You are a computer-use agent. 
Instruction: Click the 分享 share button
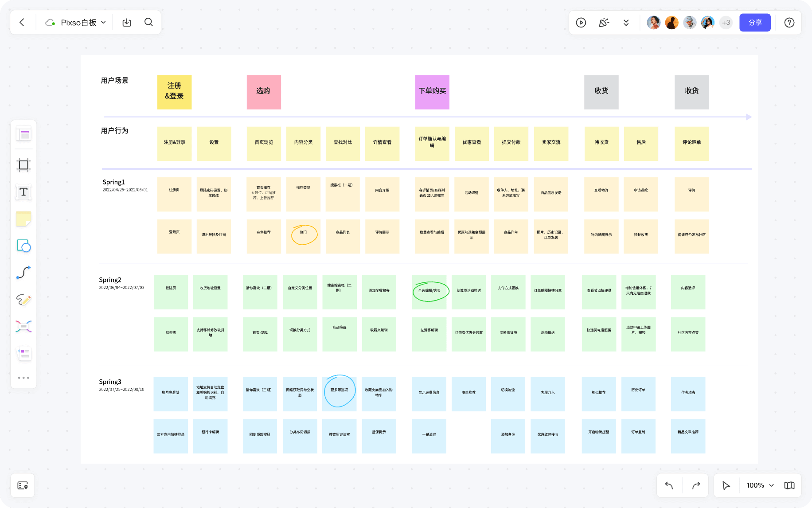[755, 23]
